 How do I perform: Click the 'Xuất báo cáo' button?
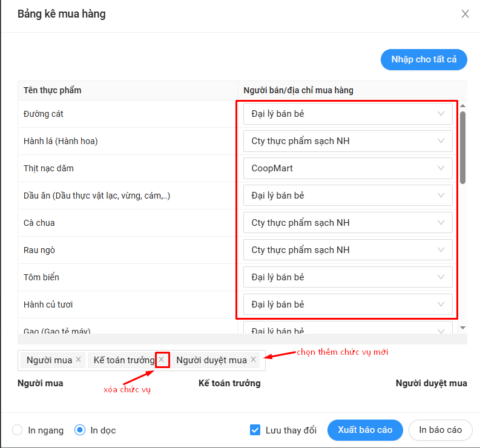[365, 430]
